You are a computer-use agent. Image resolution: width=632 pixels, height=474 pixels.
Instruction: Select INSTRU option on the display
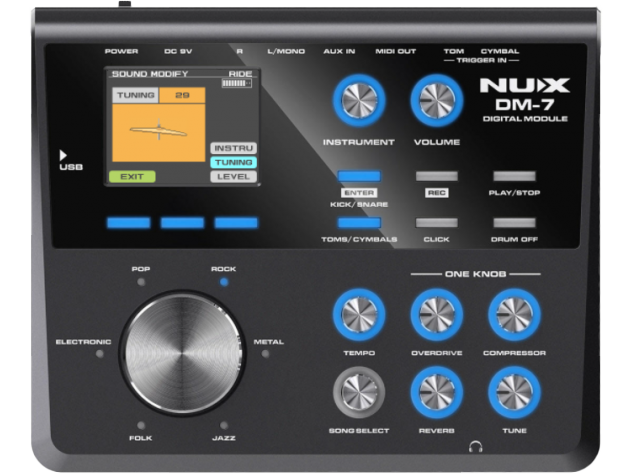coord(233,148)
